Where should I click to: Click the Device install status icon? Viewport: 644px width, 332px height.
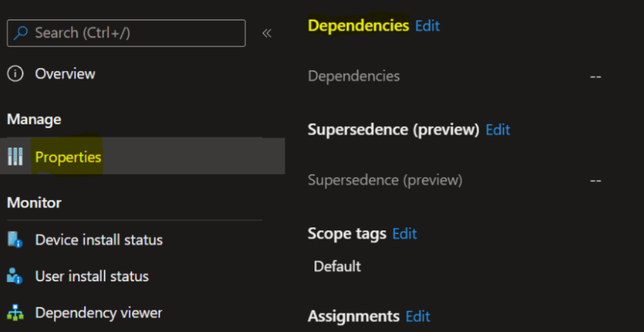point(15,240)
